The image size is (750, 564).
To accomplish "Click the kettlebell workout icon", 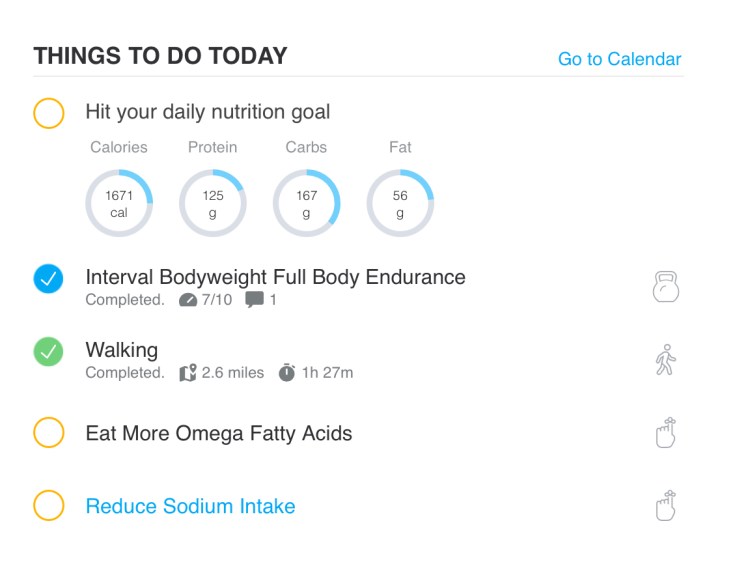I will click(x=665, y=287).
